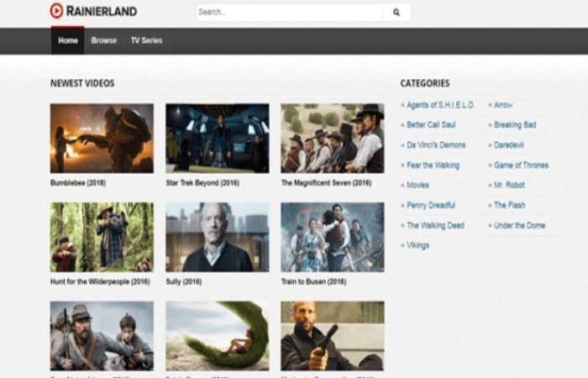Open the Browse tab

click(104, 40)
